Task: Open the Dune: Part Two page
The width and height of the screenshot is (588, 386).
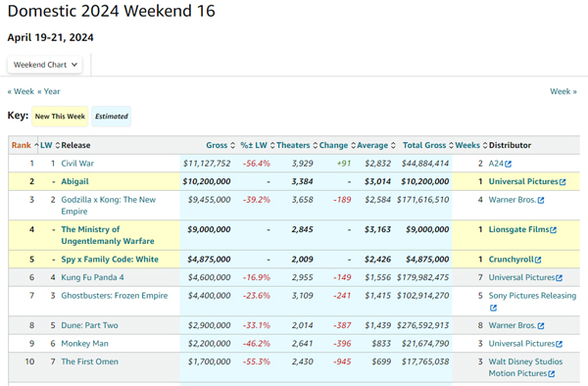Action: point(89,325)
